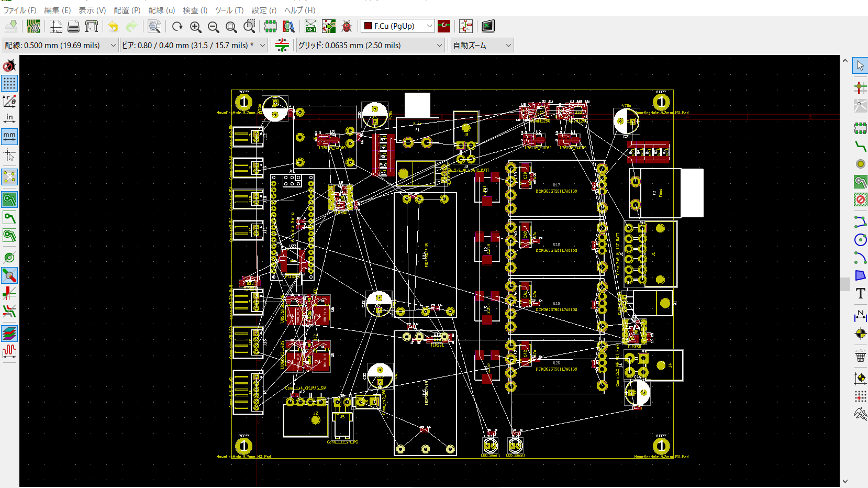The width and height of the screenshot is (868, 488).
Task: Open ファイル (F) menu
Action: pyautogui.click(x=20, y=10)
